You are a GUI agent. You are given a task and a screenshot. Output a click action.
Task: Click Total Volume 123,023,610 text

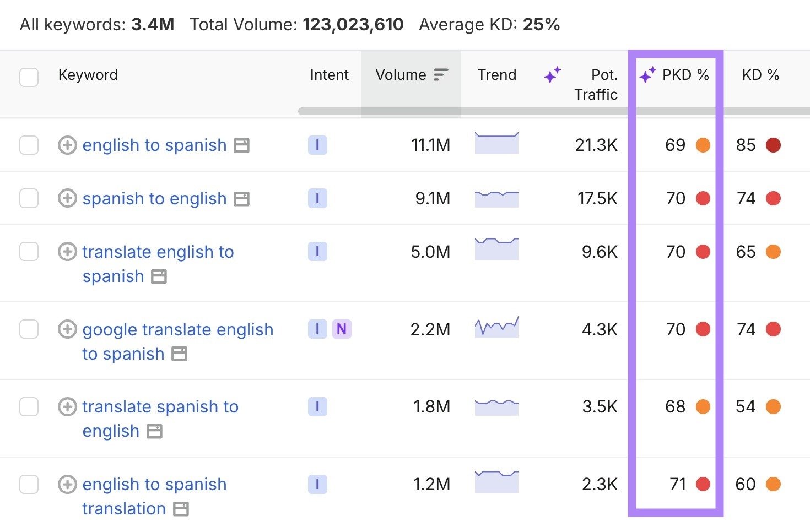tap(296, 25)
